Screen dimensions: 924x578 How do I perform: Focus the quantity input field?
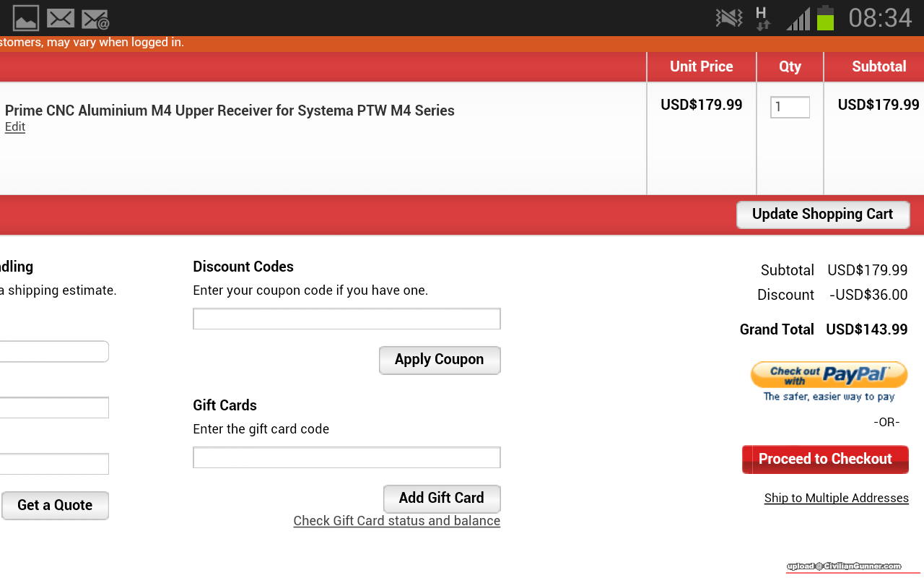[x=790, y=108]
